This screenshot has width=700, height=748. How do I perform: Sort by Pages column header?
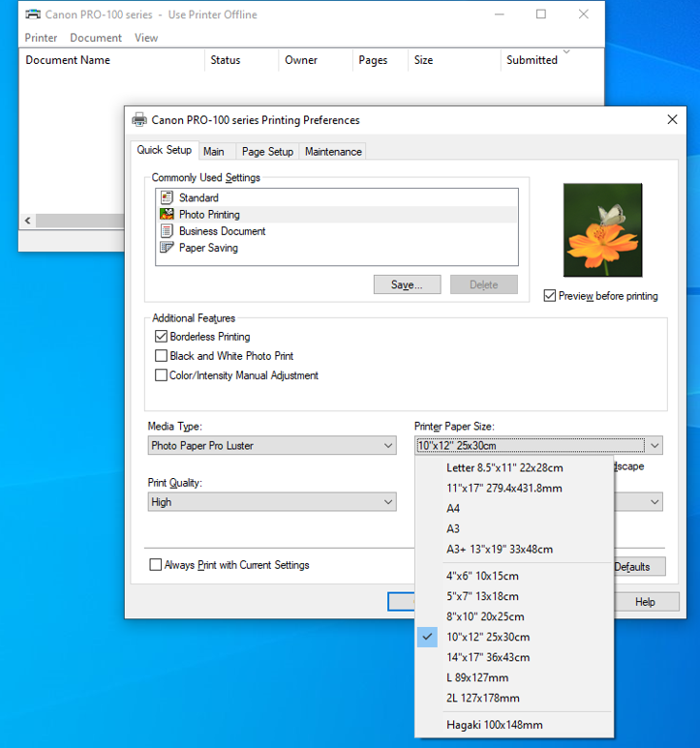pyautogui.click(x=380, y=60)
